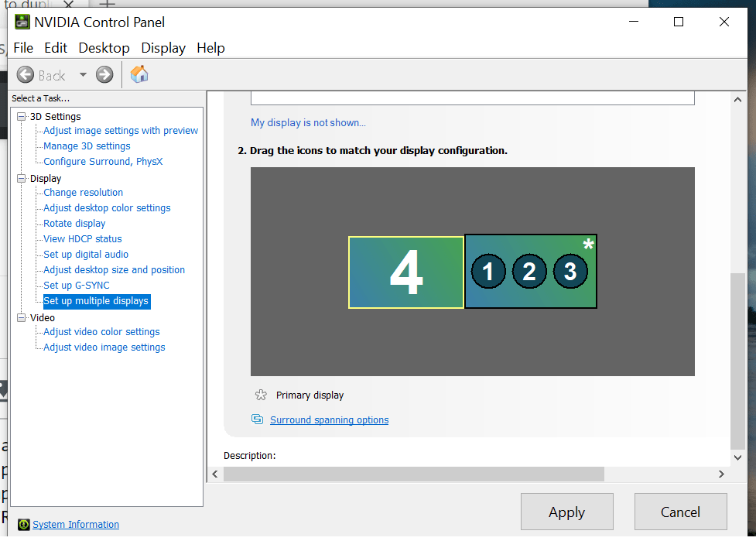Open Surround spanning options link
756x541 pixels.
tap(330, 419)
